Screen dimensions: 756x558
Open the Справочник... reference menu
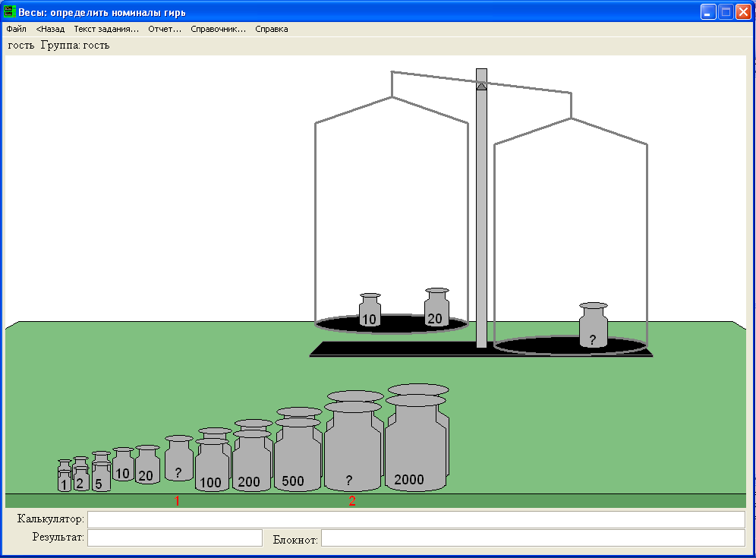tap(218, 29)
